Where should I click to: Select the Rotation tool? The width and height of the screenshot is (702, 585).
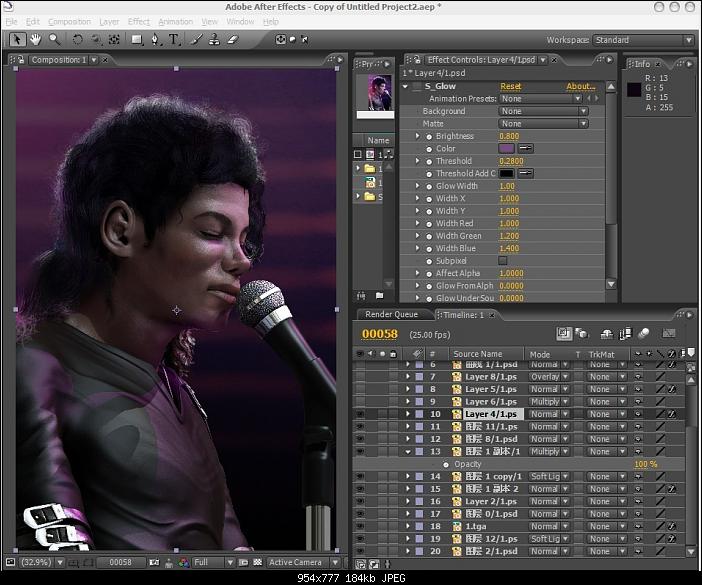pyautogui.click(x=77, y=40)
